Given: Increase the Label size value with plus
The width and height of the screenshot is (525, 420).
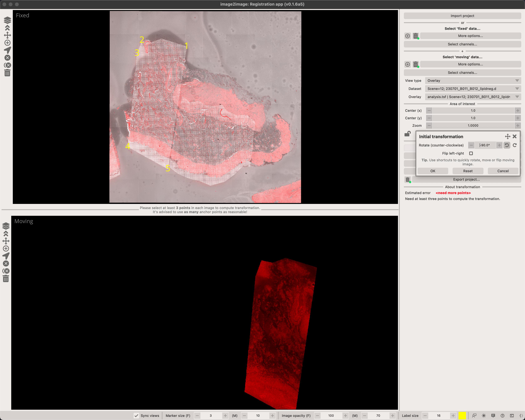Looking at the screenshot, I should click(x=453, y=416).
